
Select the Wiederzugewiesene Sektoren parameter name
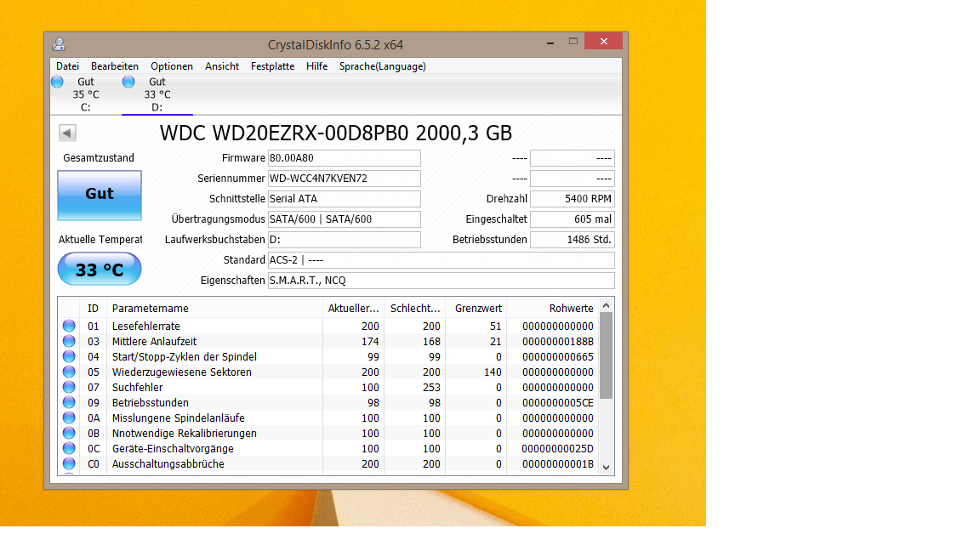click(182, 372)
